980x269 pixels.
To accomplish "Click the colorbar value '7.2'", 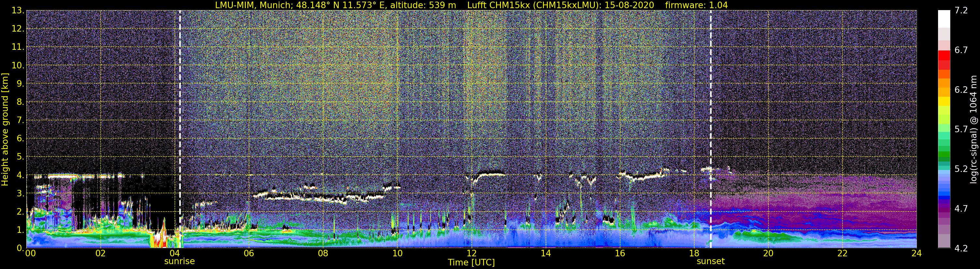I will [961, 11].
